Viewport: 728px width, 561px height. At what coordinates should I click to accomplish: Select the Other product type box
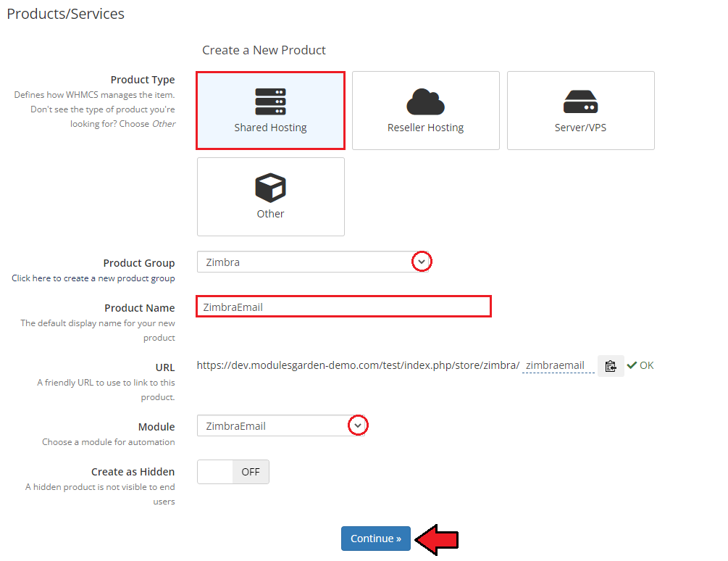coord(271,196)
